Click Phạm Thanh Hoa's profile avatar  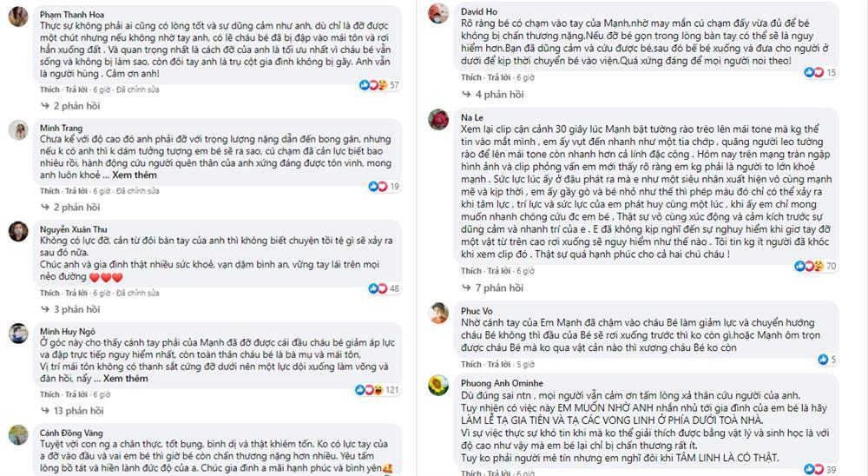coord(18,19)
